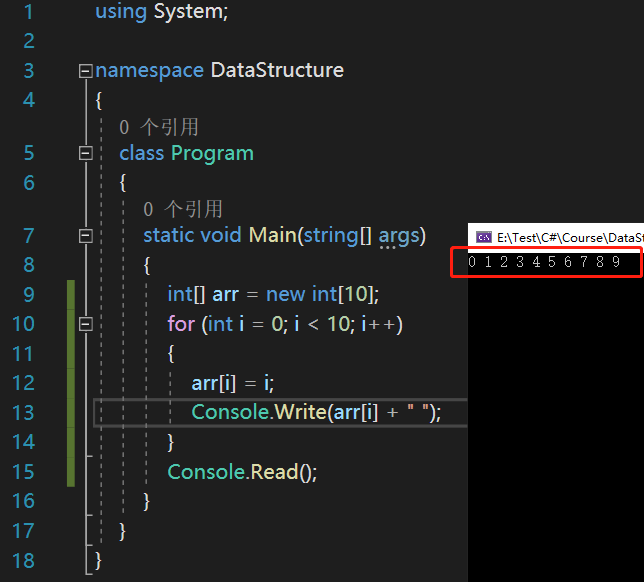
Task: Open the '0 个引用' reference lens above class Program
Action: click(x=159, y=127)
